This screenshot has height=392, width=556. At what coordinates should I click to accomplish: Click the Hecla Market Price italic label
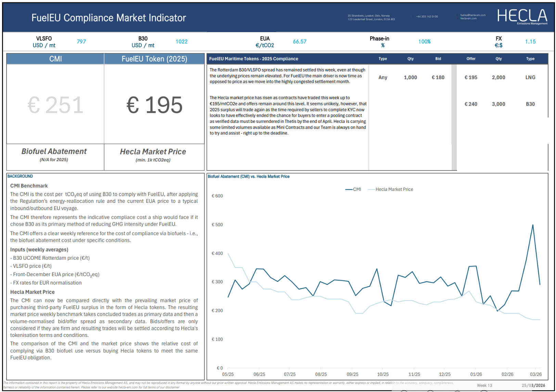[x=153, y=152]
